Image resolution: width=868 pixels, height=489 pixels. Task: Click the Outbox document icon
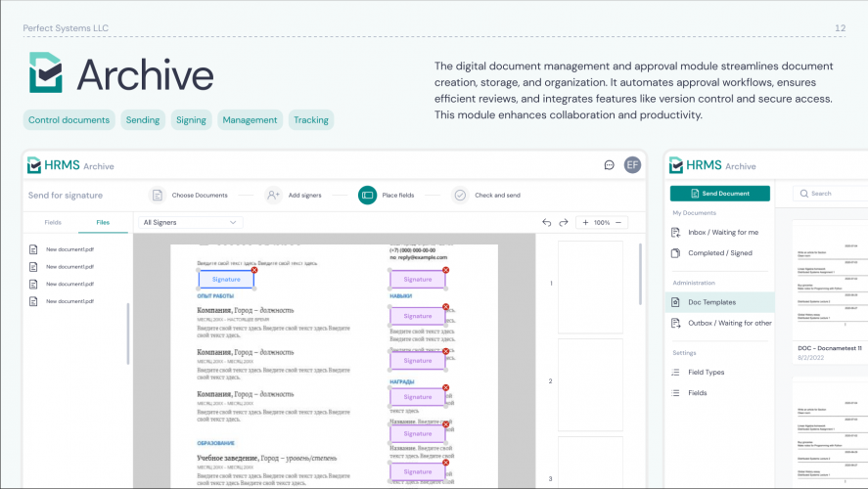click(675, 323)
